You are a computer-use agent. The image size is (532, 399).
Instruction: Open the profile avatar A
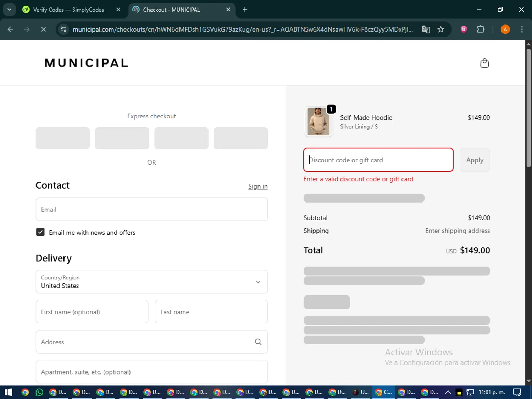tap(505, 29)
